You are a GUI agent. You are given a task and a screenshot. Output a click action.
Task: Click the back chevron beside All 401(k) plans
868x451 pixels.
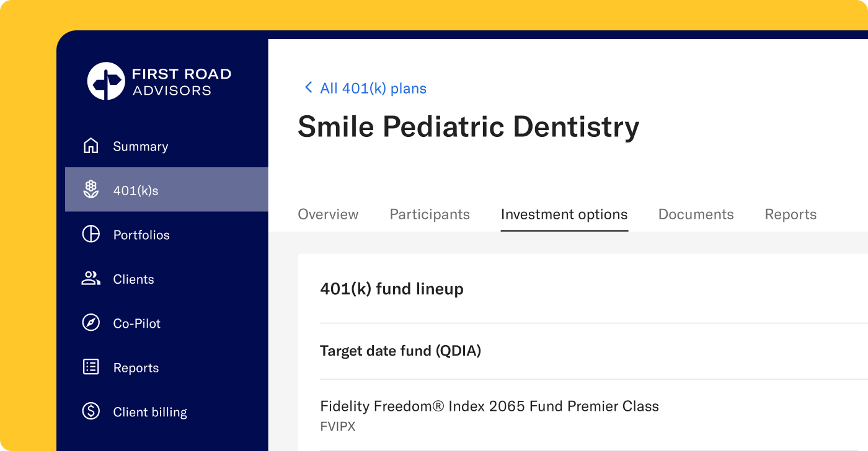click(x=308, y=88)
